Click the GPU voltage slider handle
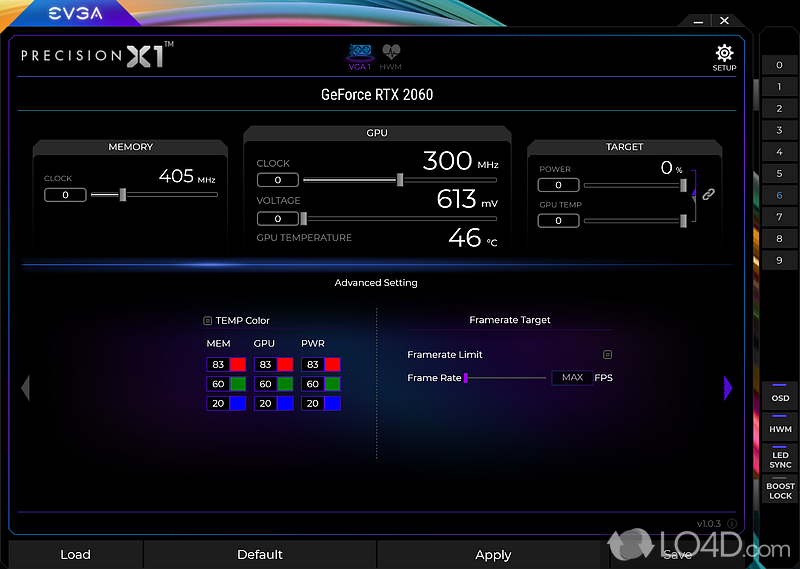This screenshot has height=569, width=800. coord(304,218)
